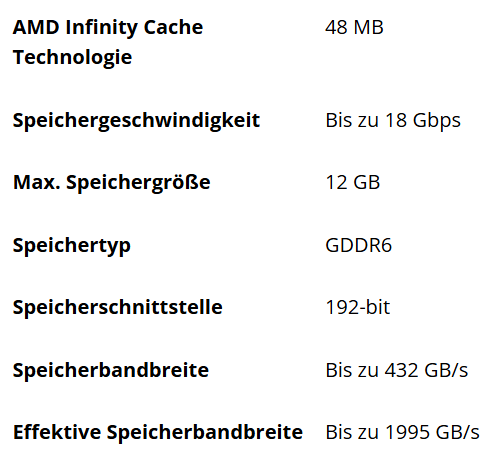The height and width of the screenshot is (473, 497).
Task: Click the Speicherbandbreite label
Action: 111,370
